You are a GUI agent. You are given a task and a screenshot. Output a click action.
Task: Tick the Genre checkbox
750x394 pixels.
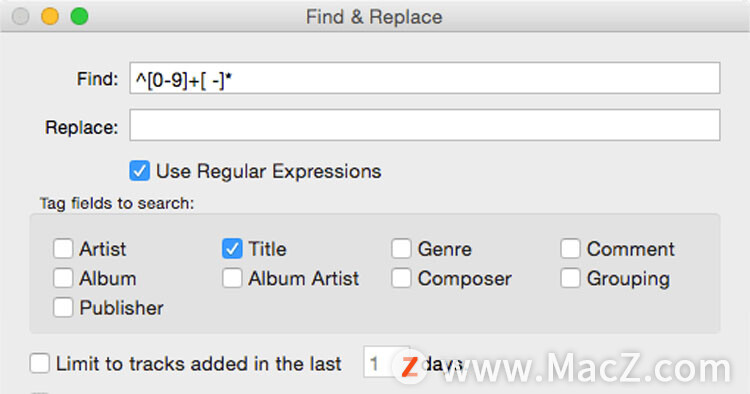[x=401, y=249]
